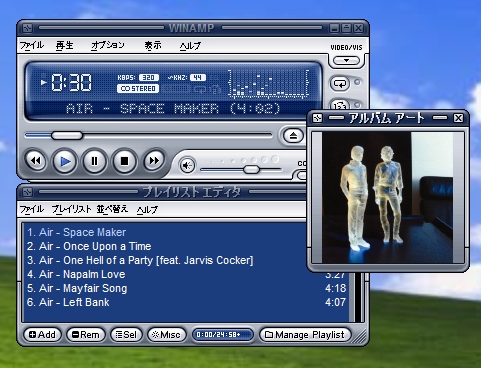Click the Sel button in the playlist
481x368 pixels.
[126, 335]
